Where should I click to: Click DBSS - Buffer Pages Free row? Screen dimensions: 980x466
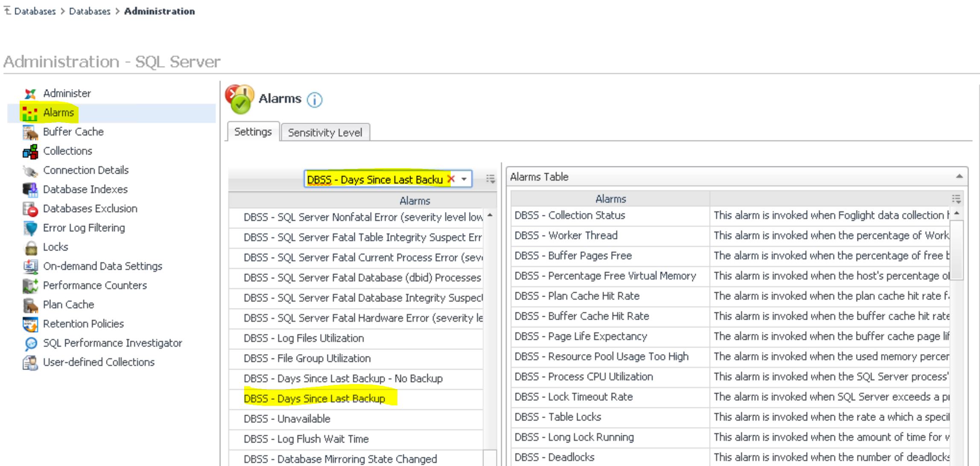730,256
